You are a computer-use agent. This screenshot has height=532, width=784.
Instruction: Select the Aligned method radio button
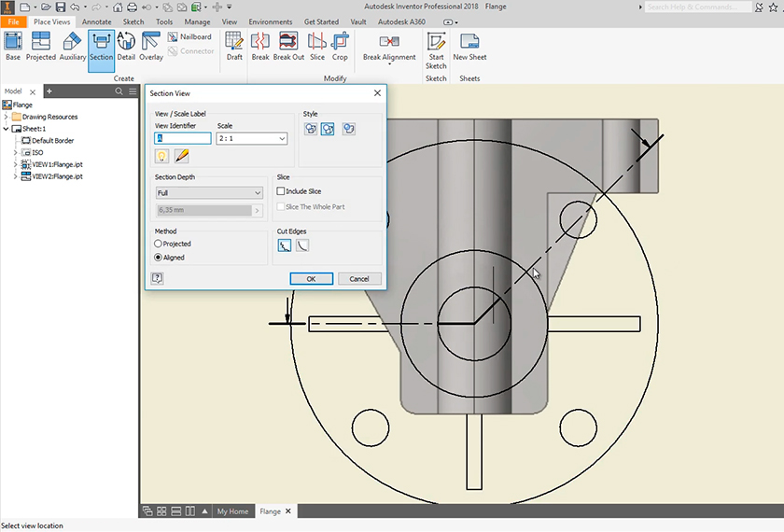159,257
